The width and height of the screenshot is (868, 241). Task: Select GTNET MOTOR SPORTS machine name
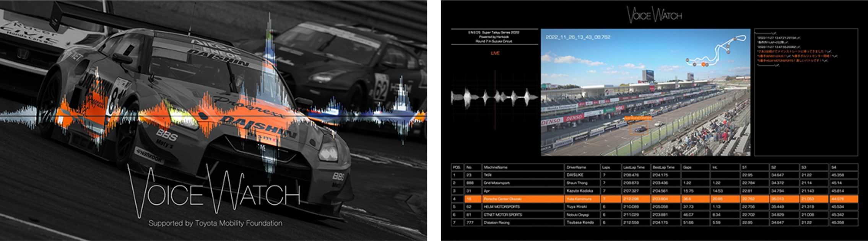504,215
